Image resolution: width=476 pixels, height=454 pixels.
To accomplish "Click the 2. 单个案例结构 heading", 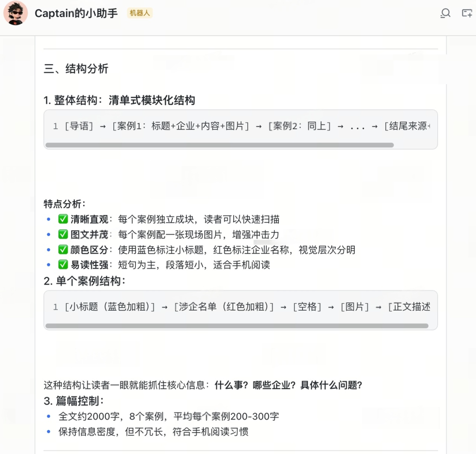I will click(x=85, y=281).
